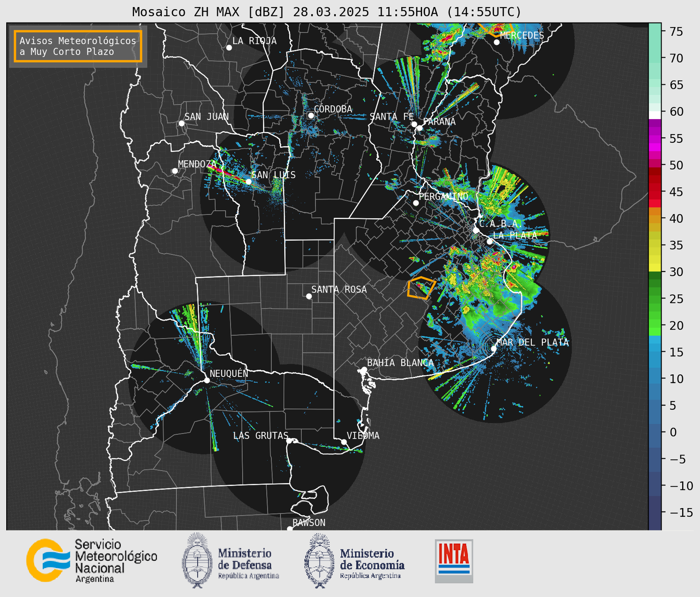The width and height of the screenshot is (700, 597).
Task: Click the NEUQUÉN label text
Action: pyautogui.click(x=229, y=373)
